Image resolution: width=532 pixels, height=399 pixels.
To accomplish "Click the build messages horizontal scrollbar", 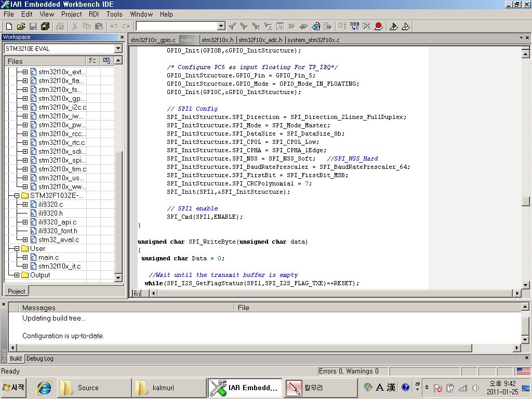I will point(245,348).
